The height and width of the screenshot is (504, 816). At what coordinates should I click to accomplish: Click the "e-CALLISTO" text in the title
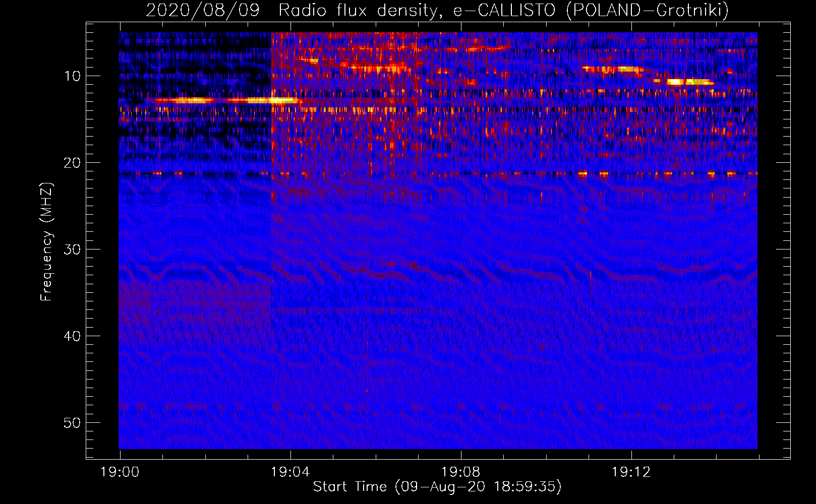(504, 11)
